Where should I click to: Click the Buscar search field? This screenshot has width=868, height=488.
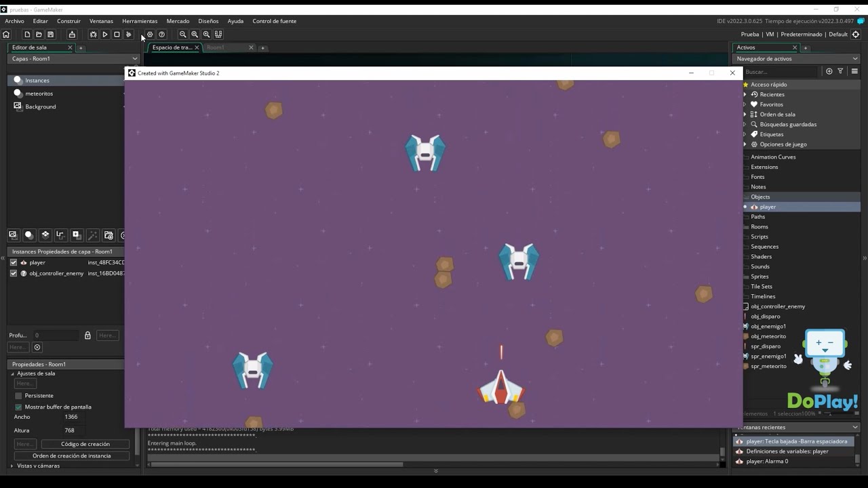[780, 71]
